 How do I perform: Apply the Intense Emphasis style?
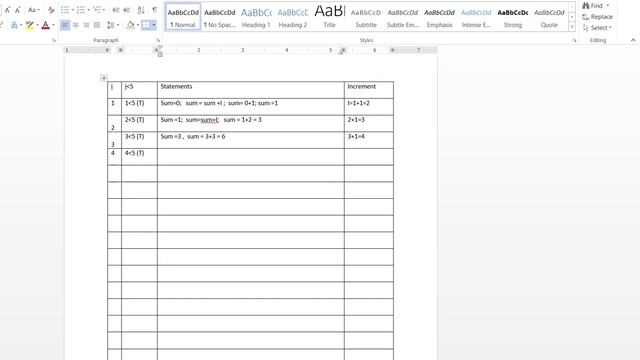[x=476, y=17]
